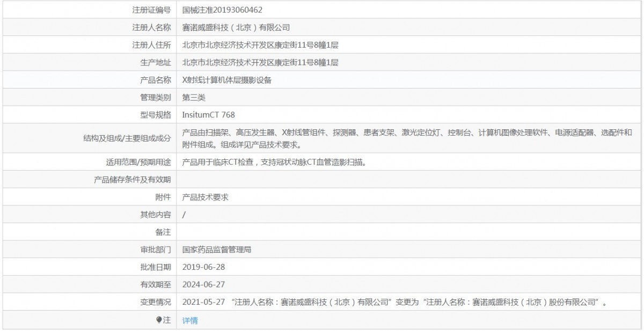Click the 生产地址 label
Image resolution: width=644 pixels, height=331 pixels.
(155, 63)
